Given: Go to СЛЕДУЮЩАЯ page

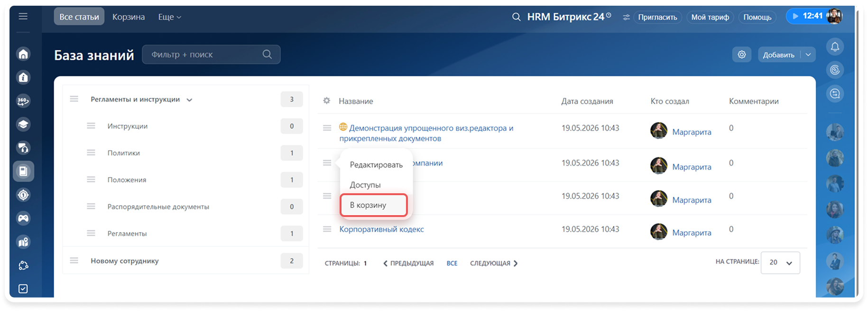Looking at the screenshot, I should tap(494, 263).
